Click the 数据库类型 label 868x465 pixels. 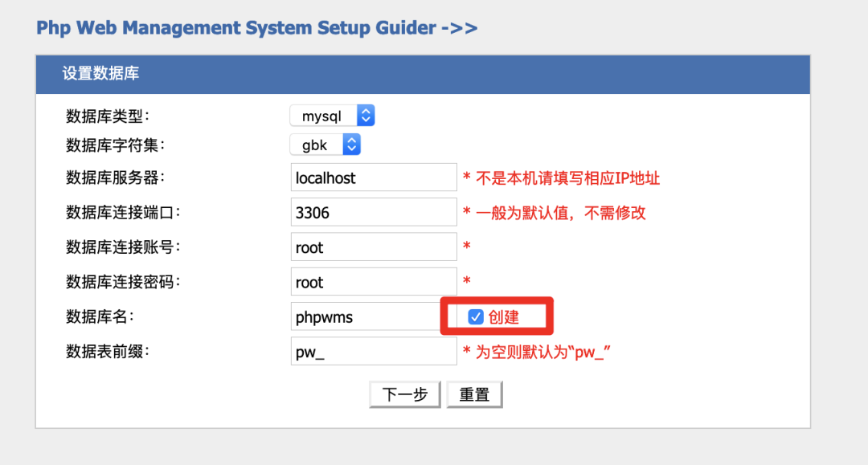coord(108,116)
